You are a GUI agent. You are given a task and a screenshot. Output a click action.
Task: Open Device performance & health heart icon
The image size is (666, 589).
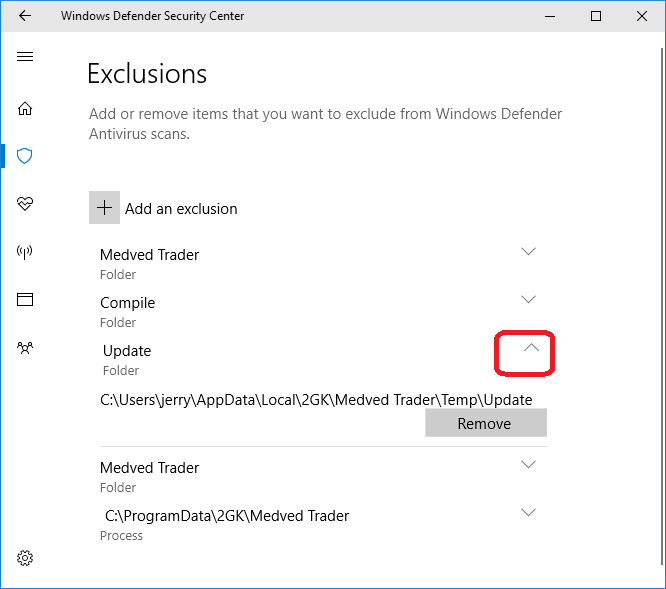pos(25,204)
